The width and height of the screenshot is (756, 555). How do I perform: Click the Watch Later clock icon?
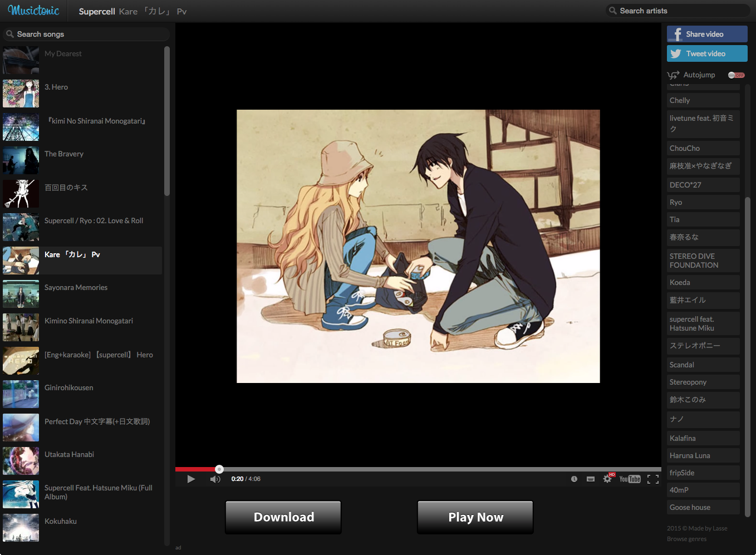point(574,479)
